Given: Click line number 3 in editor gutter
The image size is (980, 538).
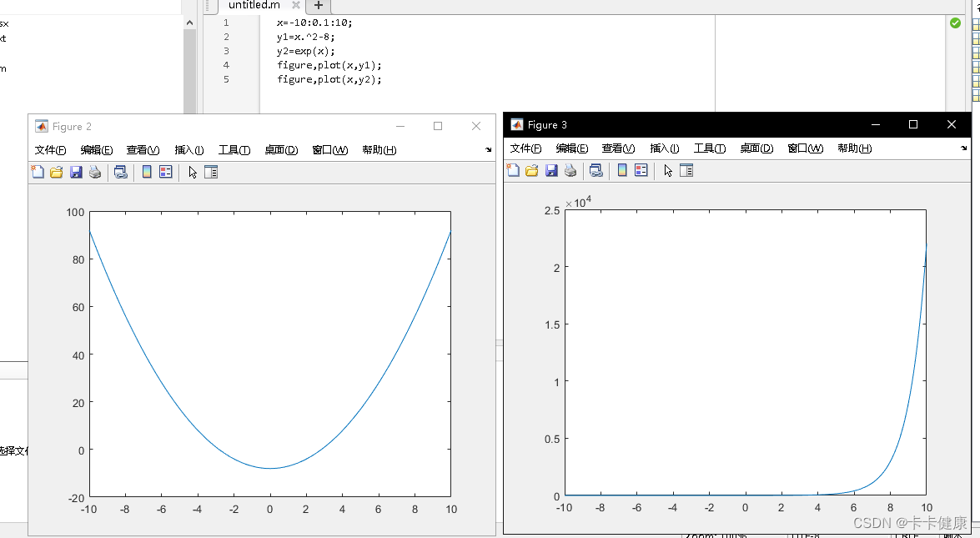Looking at the screenshot, I should (226, 51).
